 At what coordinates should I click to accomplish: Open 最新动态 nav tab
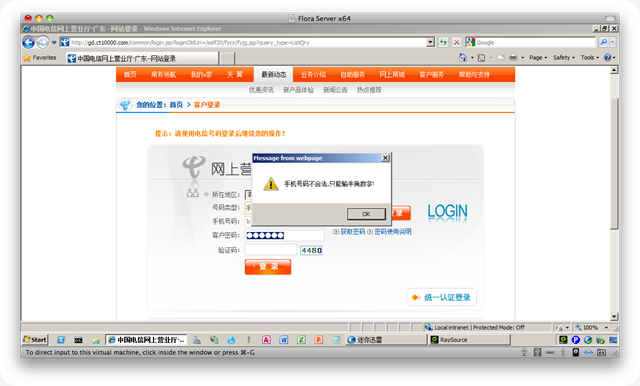(273, 75)
